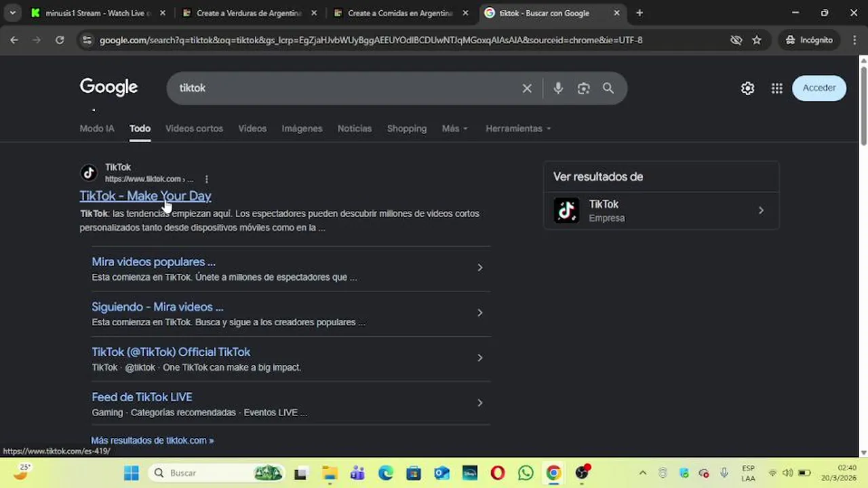The width and height of the screenshot is (868, 488).
Task: Expand TikTok (@TikTok) Official TikTok chevron
Action: click(479, 358)
